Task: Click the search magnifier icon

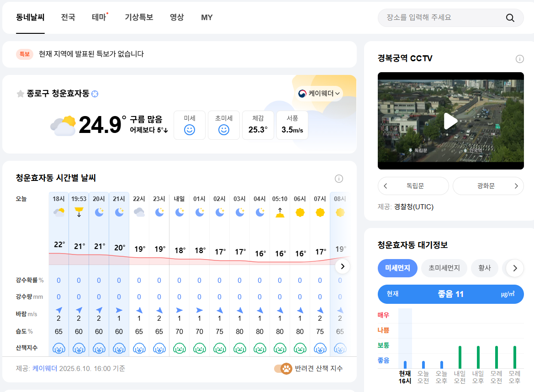Action: [x=510, y=18]
